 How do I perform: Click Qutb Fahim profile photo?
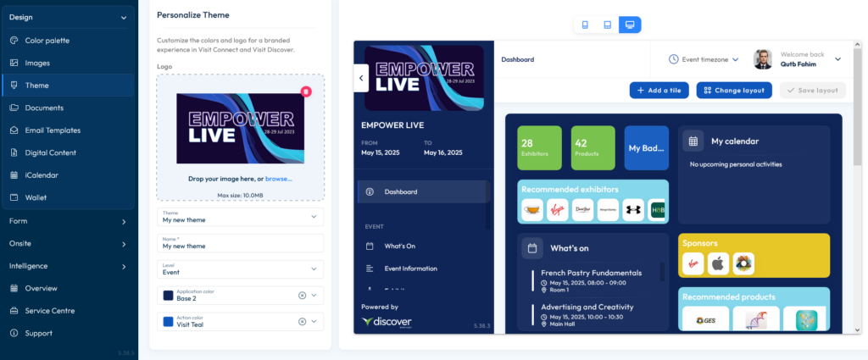[x=763, y=59]
